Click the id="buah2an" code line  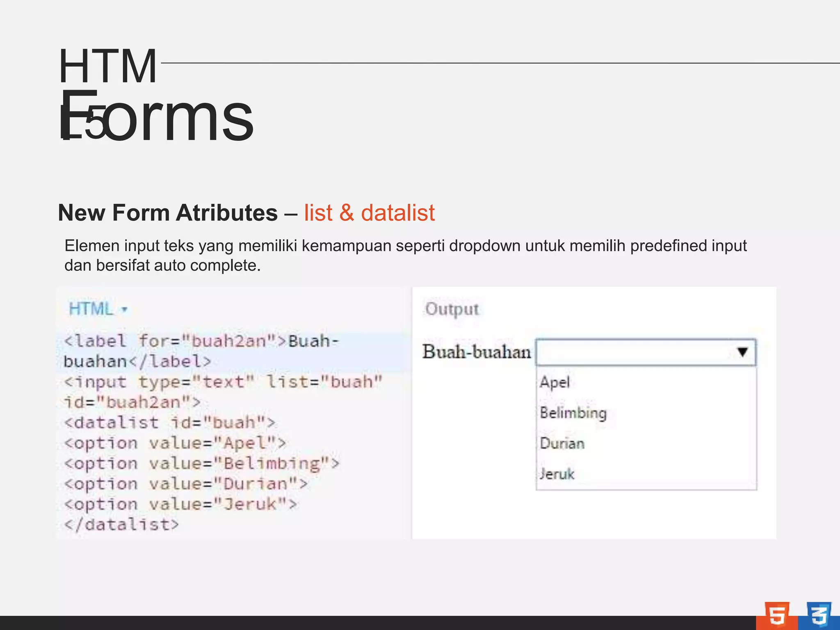pyautogui.click(x=132, y=402)
